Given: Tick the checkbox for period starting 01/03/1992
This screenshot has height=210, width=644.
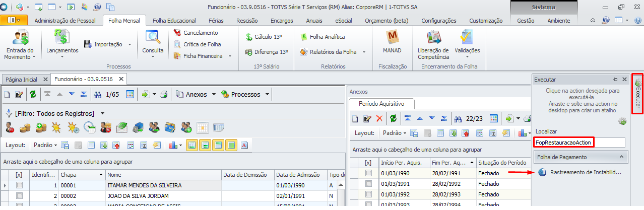Looking at the screenshot, I should click(368, 193).
